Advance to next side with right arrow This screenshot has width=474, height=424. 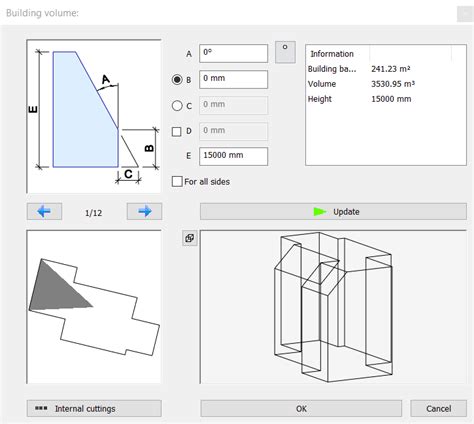coord(144,211)
